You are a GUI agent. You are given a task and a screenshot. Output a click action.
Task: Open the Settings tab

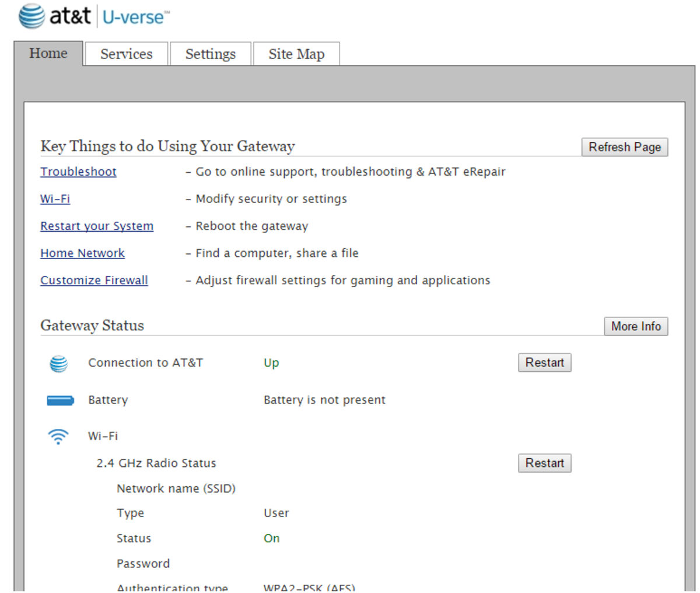click(x=211, y=54)
